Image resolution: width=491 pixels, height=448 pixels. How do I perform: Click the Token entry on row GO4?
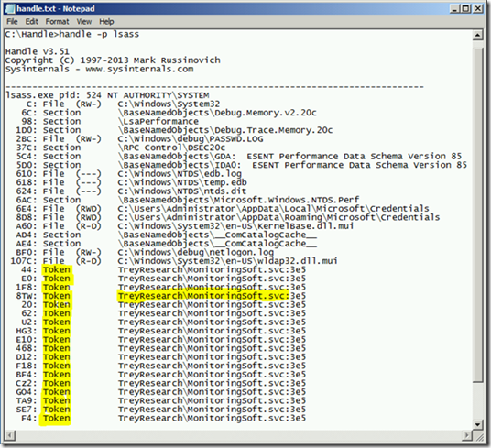click(57, 392)
